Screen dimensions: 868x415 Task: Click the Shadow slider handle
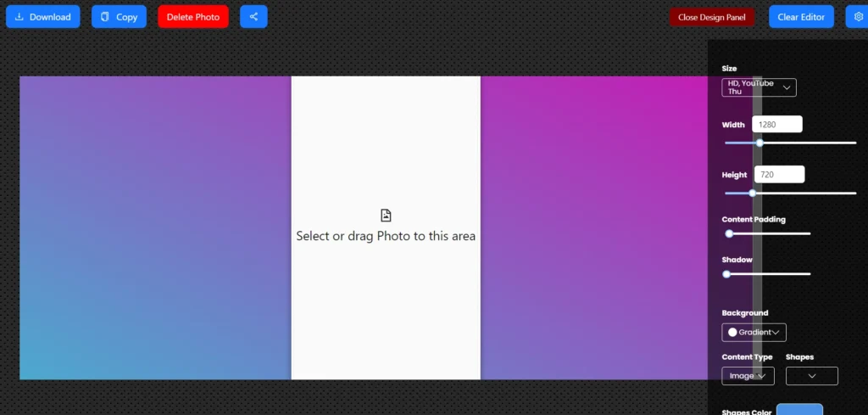tap(726, 274)
